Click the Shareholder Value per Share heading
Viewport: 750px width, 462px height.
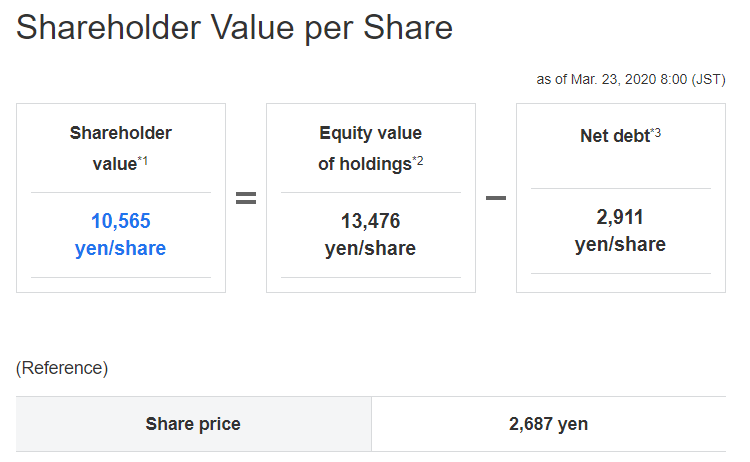click(x=235, y=28)
